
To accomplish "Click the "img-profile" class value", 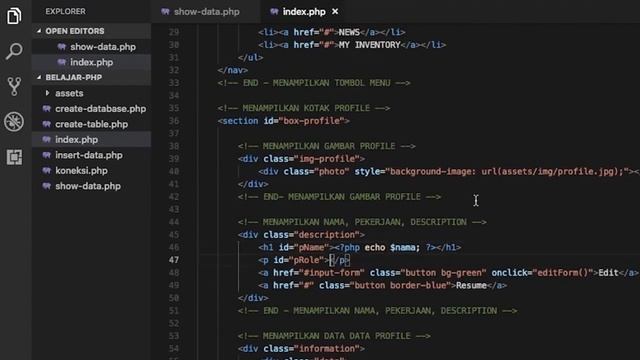I will 329,159.
